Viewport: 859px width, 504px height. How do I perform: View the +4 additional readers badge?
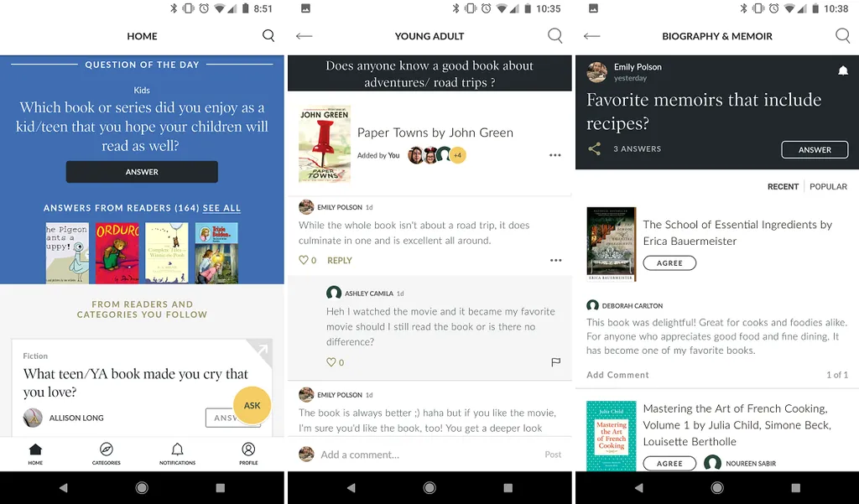click(x=457, y=156)
